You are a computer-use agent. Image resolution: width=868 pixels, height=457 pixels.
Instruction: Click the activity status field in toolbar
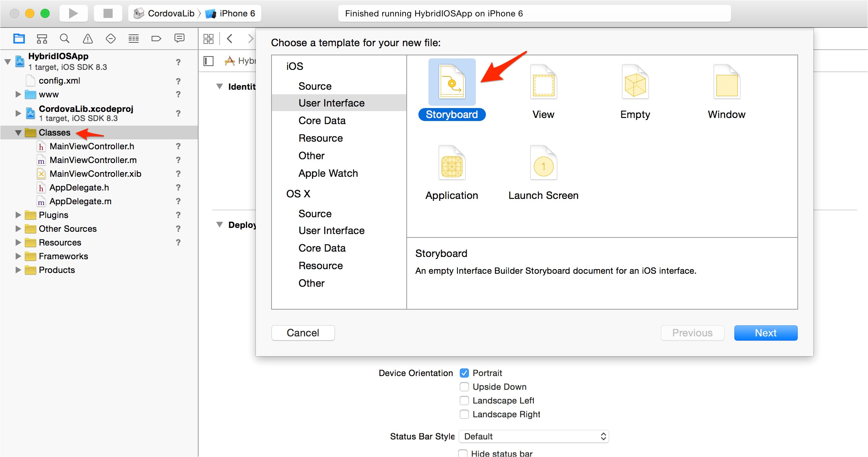pos(534,13)
